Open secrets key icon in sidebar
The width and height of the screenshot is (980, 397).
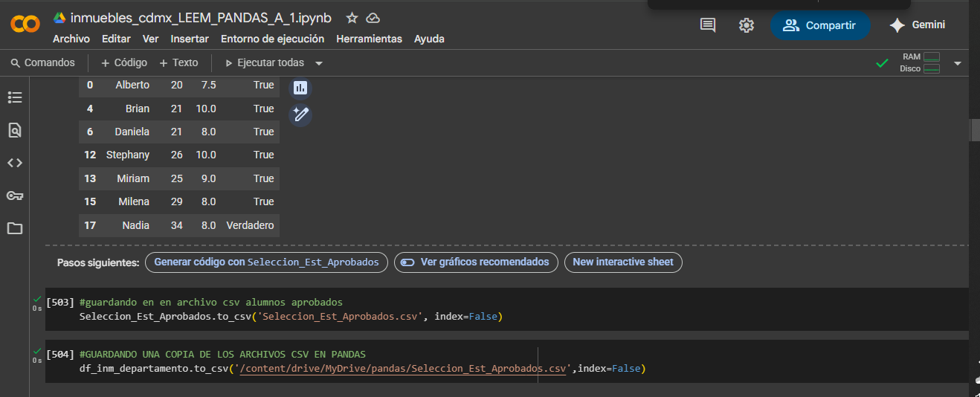pos(15,196)
